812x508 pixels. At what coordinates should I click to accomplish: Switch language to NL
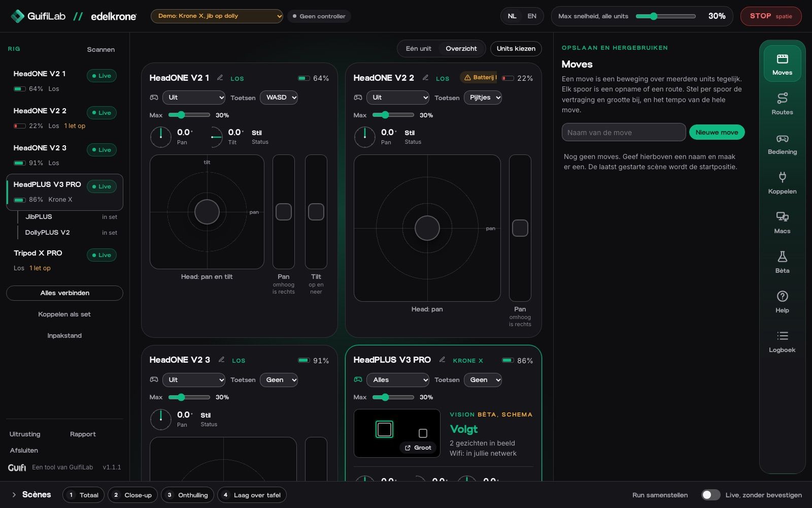pyautogui.click(x=512, y=16)
